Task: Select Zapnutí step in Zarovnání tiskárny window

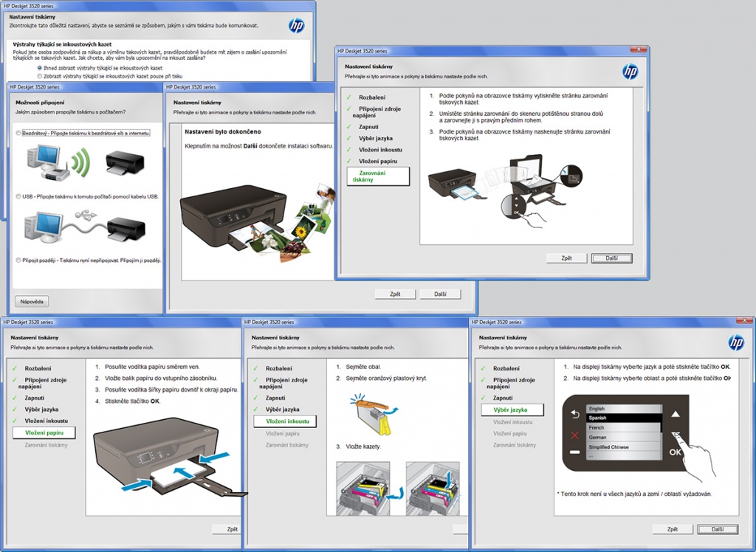Action: [369, 127]
